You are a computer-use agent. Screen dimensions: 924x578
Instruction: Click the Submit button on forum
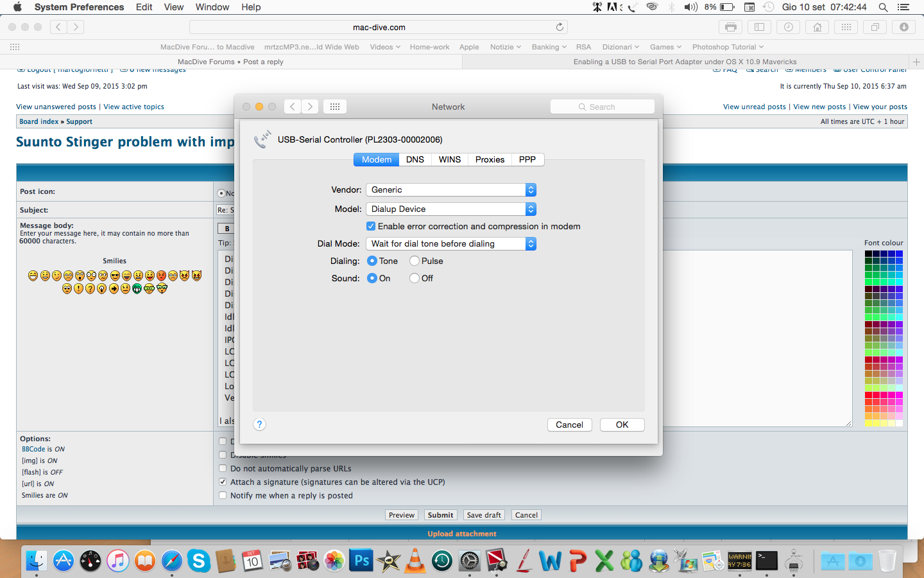point(440,515)
